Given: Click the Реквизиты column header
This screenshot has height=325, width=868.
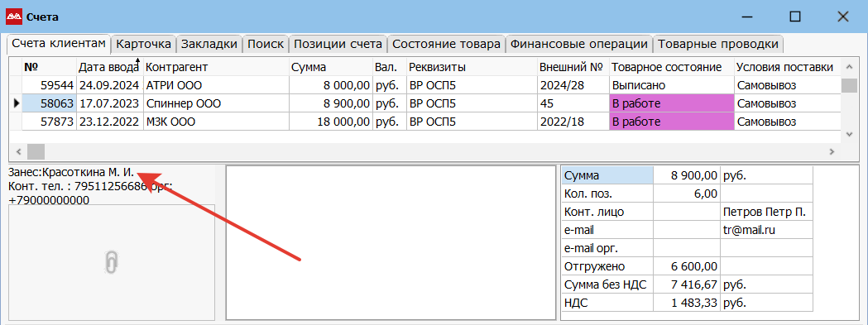Looking at the screenshot, I should (x=471, y=68).
